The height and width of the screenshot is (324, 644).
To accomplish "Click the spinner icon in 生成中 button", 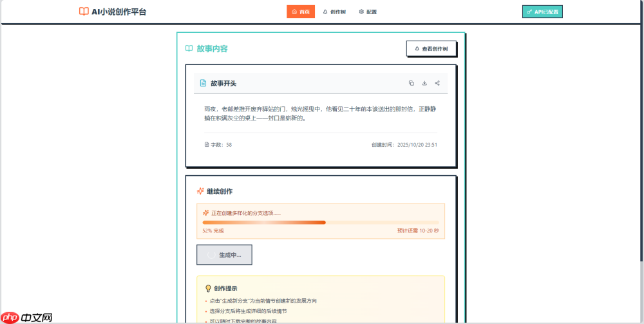I will (x=211, y=255).
